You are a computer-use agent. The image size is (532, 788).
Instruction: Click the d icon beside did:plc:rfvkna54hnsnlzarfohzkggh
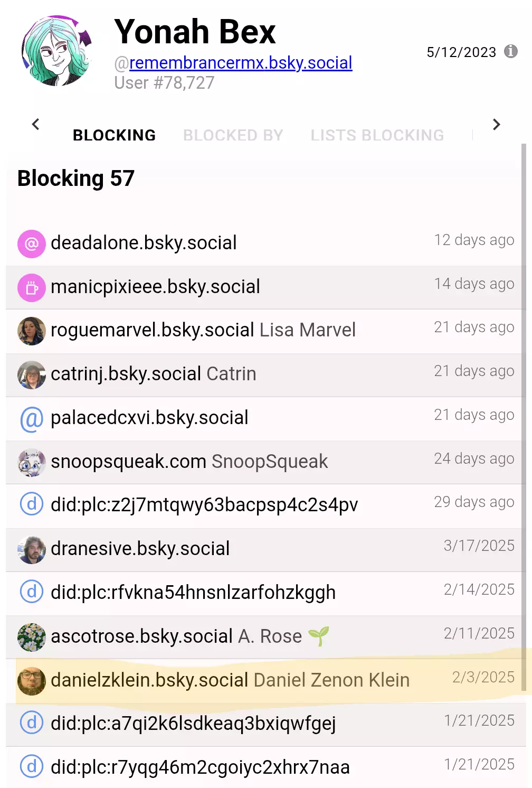pos(32,592)
